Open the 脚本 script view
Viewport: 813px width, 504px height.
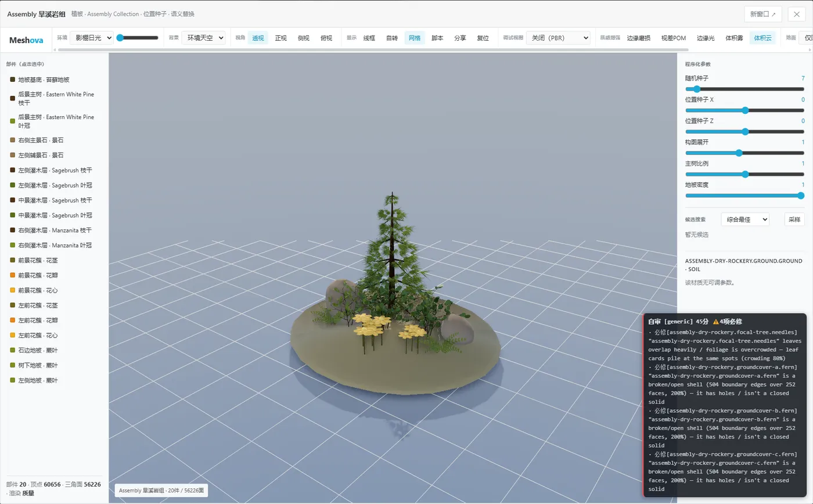pyautogui.click(x=437, y=38)
